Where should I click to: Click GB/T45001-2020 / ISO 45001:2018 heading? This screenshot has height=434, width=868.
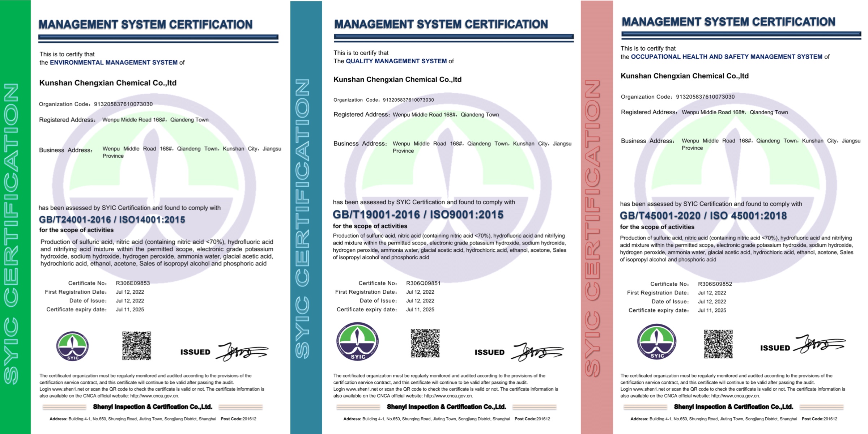click(x=703, y=216)
